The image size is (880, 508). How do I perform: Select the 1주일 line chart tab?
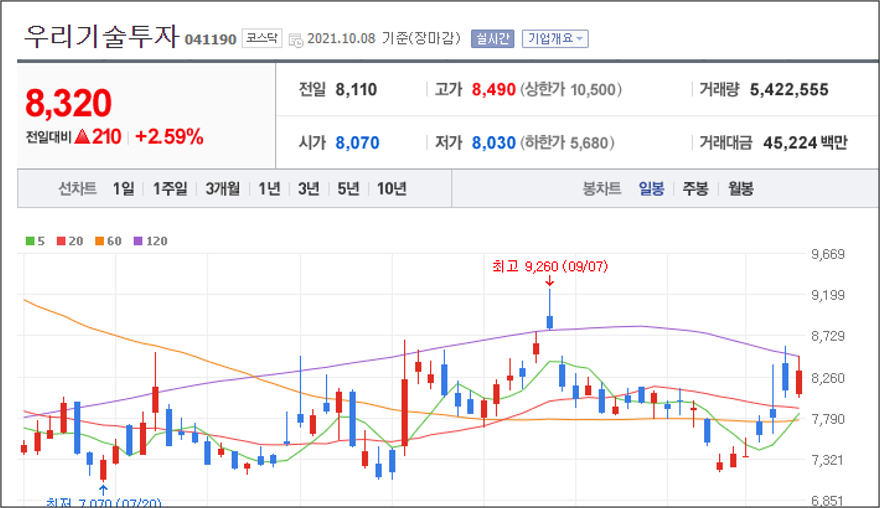(x=170, y=189)
